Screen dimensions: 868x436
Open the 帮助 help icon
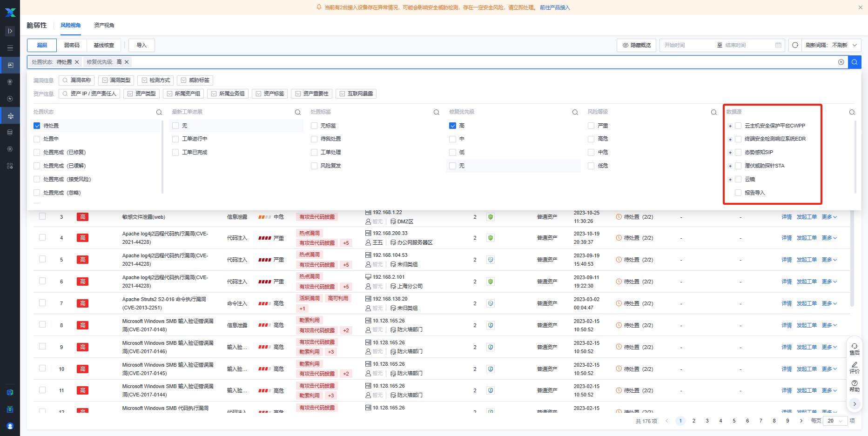(x=855, y=383)
